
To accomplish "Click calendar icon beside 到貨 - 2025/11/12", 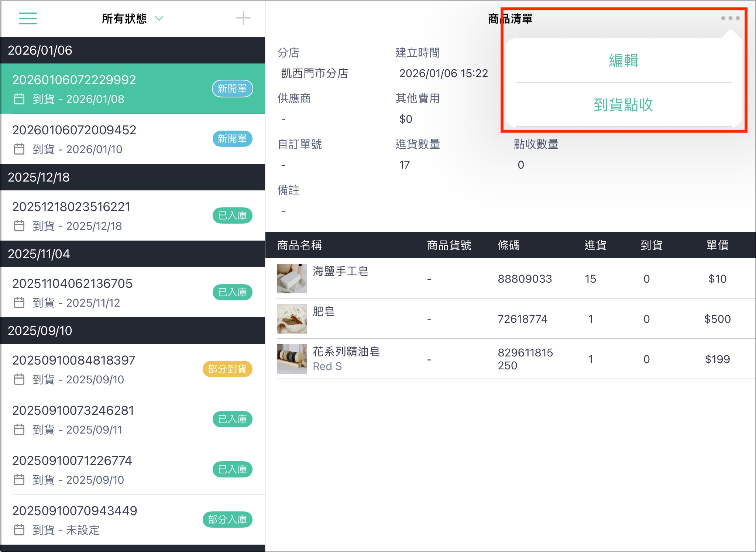I will coord(19,303).
